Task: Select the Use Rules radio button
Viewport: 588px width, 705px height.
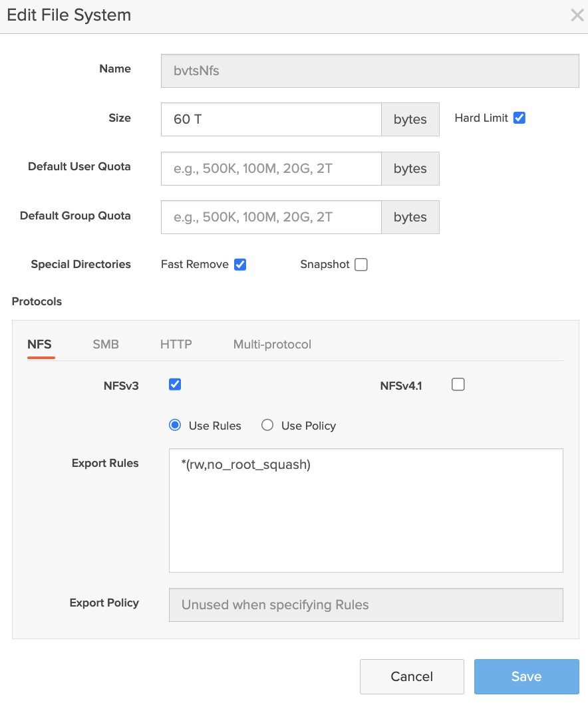Action: tap(175, 425)
